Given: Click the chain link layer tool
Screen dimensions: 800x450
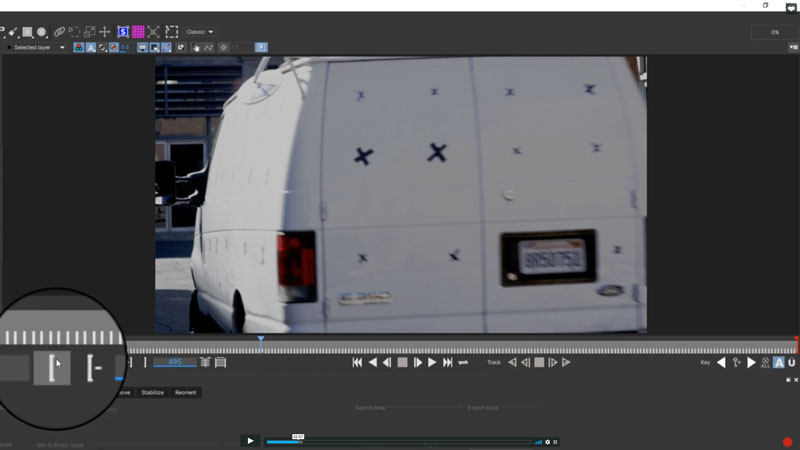Looking at the screenshot, I should tap(59, 32).
